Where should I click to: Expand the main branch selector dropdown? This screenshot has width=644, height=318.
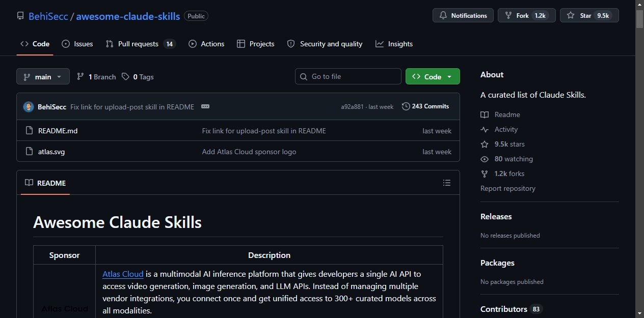point(43,77)
